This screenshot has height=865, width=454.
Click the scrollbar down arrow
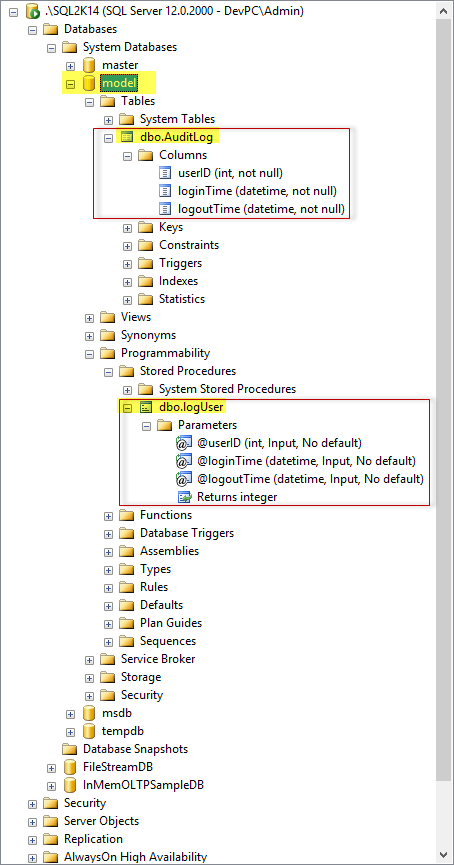[444, 855]
